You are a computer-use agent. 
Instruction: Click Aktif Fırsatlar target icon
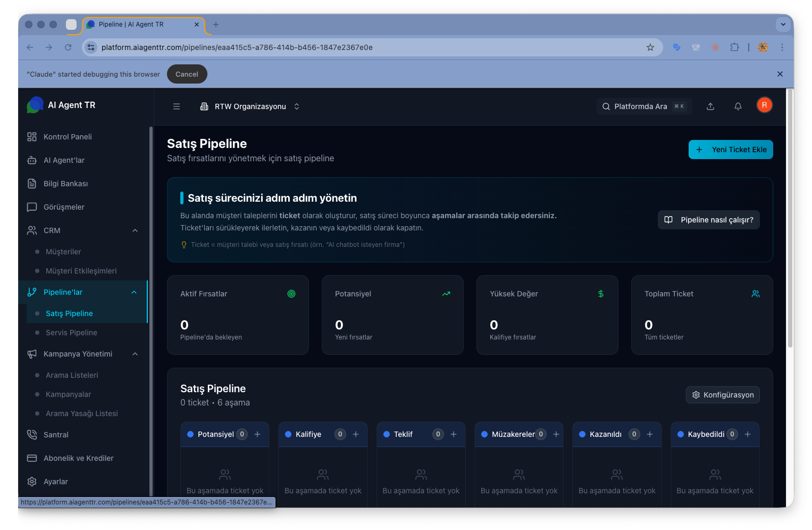(x=291, y=294)
